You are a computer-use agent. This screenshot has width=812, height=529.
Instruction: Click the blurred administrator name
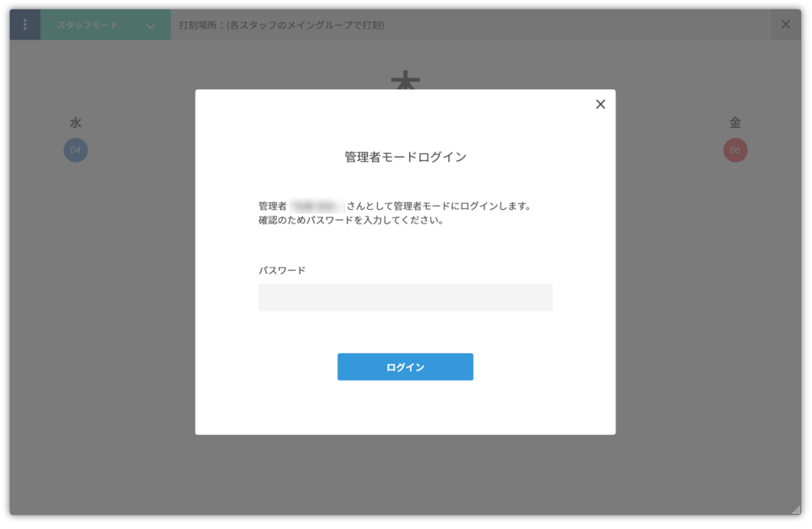[317, 207]
